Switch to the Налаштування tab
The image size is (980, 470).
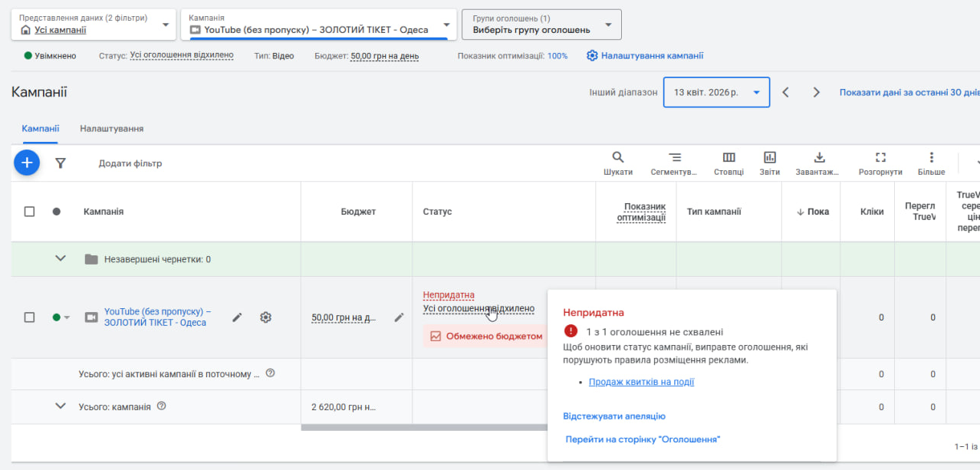click(112, 129)
